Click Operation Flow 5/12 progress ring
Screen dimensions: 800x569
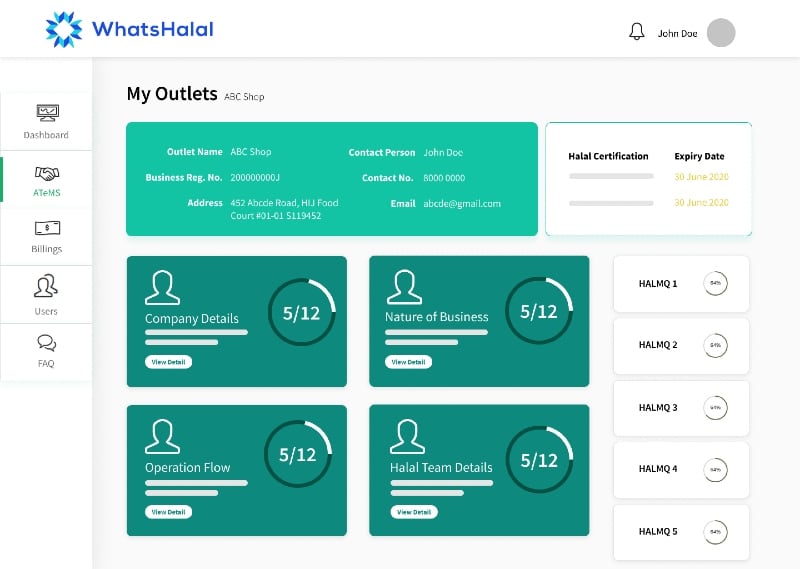click(x=298, y=454)
